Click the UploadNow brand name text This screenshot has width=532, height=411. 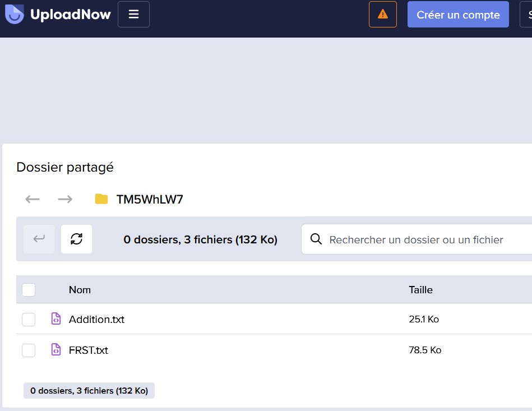71,14
